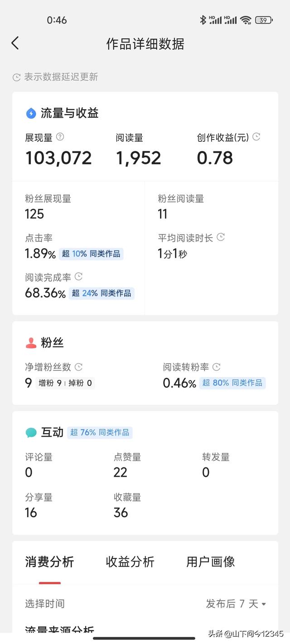Tap the blue 流量与收益 lightning icon
This screenshot has width=290, height=644.
31,113
